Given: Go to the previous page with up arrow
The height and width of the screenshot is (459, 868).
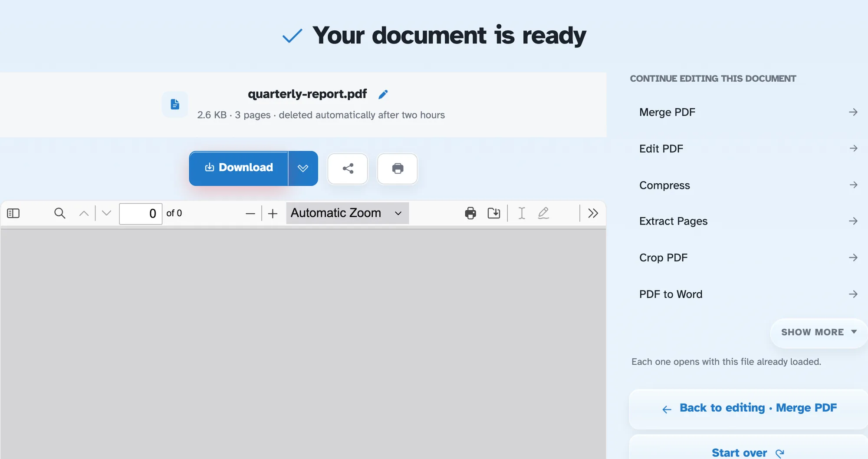Looking at the screenshot, I should tap(84, 213).
